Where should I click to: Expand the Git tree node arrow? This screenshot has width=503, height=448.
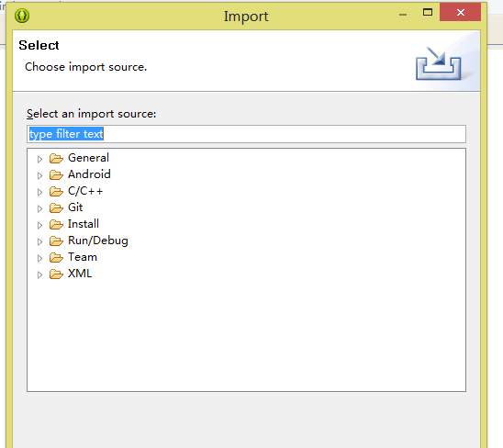click(x=39, y=208)
